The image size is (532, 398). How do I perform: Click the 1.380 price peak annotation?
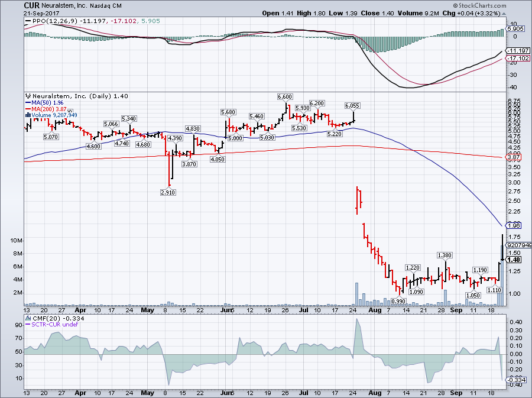pos(445,255)
